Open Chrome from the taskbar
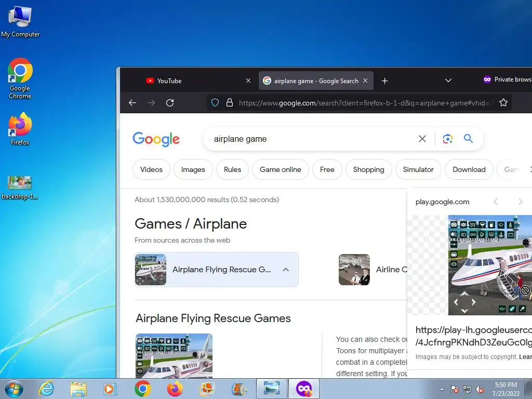 (x=142, y=389)
